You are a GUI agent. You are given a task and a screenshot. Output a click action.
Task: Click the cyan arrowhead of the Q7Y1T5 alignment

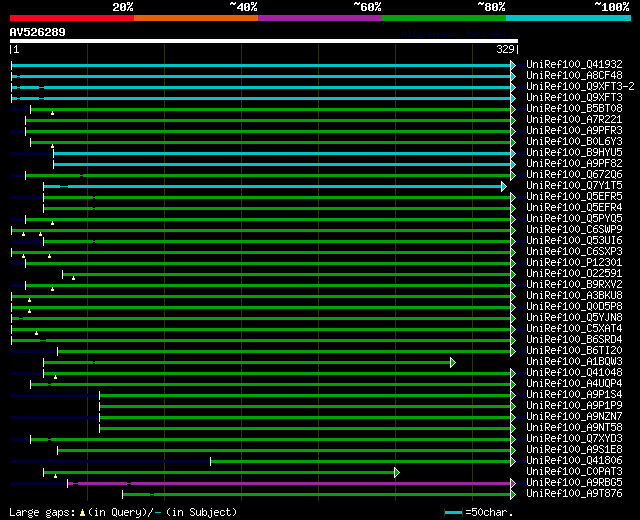pyautogui.click(x=505, y=186)
